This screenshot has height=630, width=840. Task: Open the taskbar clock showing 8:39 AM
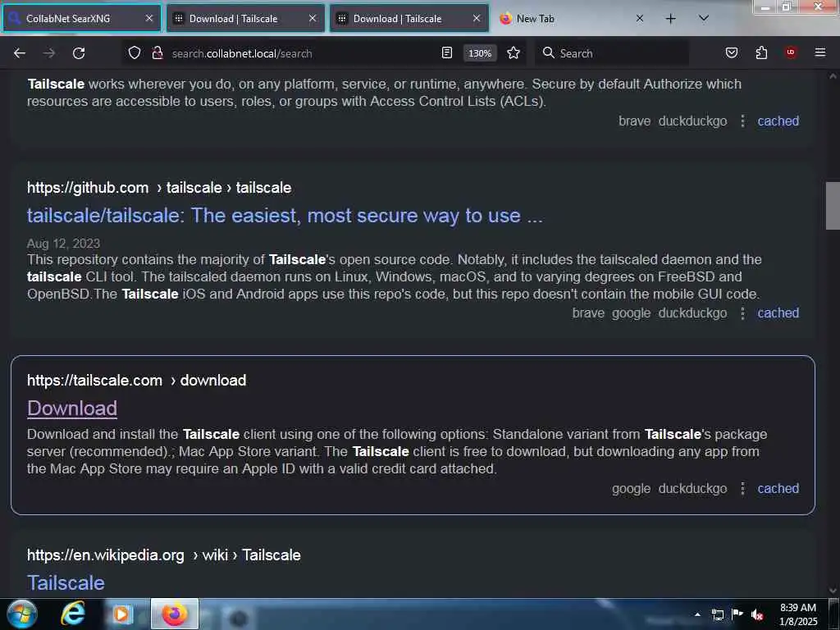coord(797,614)
